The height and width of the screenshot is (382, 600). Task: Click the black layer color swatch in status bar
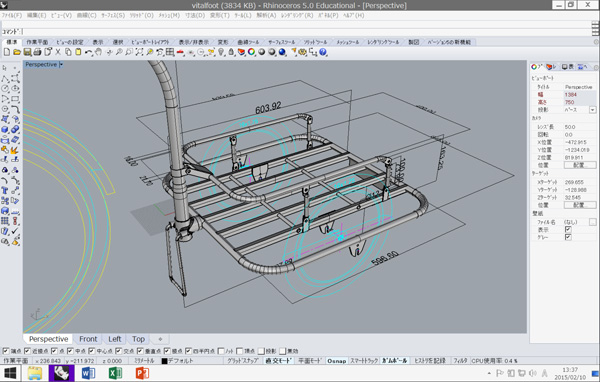click(164, 361)
